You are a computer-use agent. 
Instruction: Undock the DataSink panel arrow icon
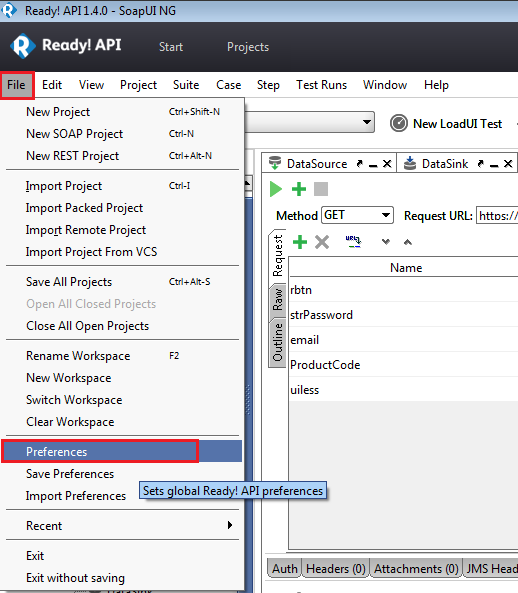click(481, 163)
